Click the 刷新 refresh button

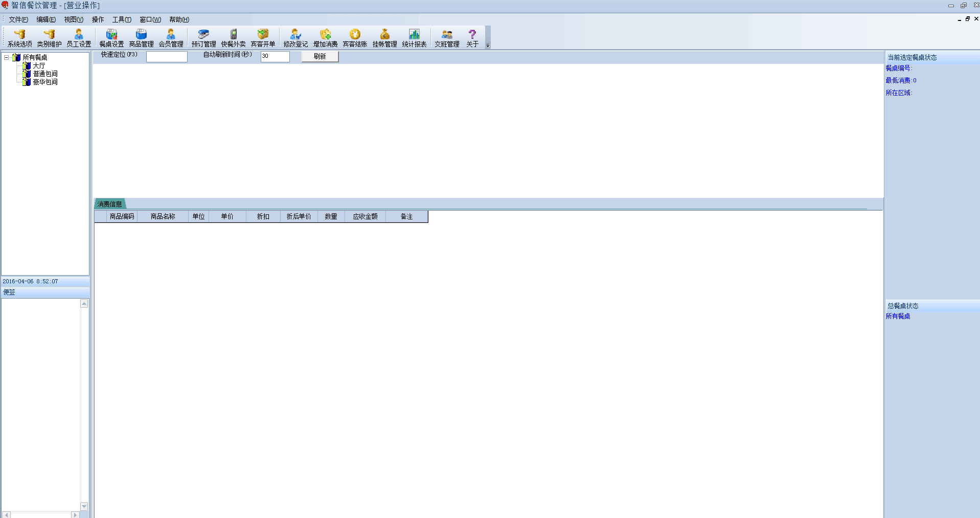pyautogui.click(x=320, y=57)
